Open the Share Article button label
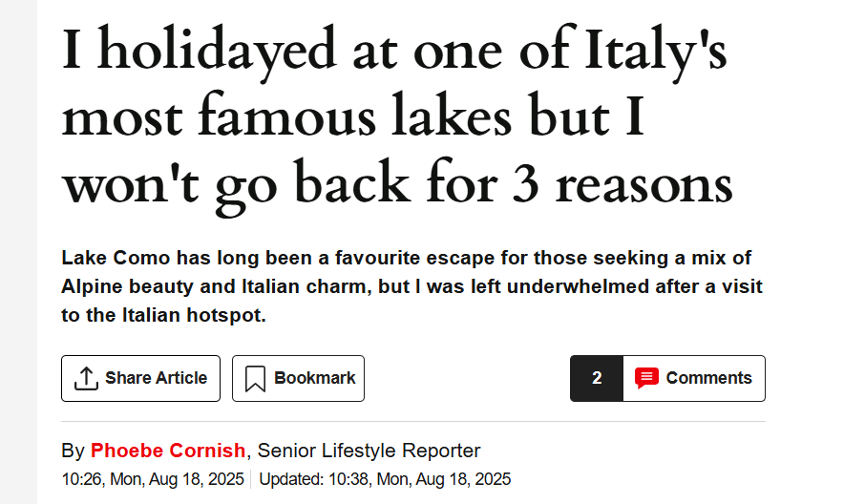The image size is (844, 504). 156,378
